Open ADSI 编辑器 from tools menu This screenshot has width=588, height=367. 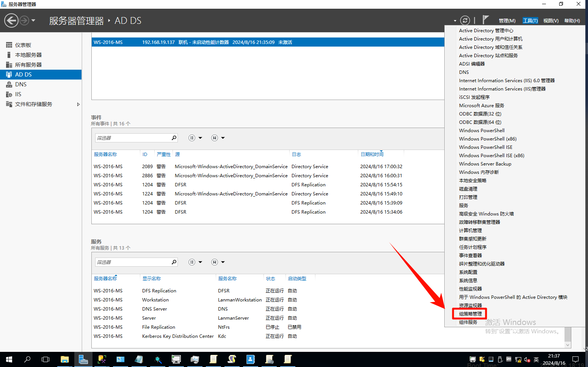click(472, 64)
